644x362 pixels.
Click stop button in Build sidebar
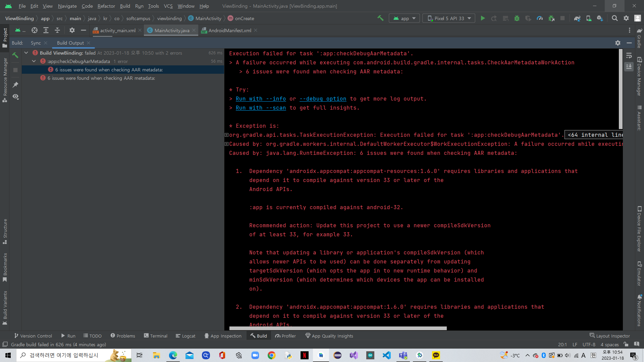click(x=15, y=70)
